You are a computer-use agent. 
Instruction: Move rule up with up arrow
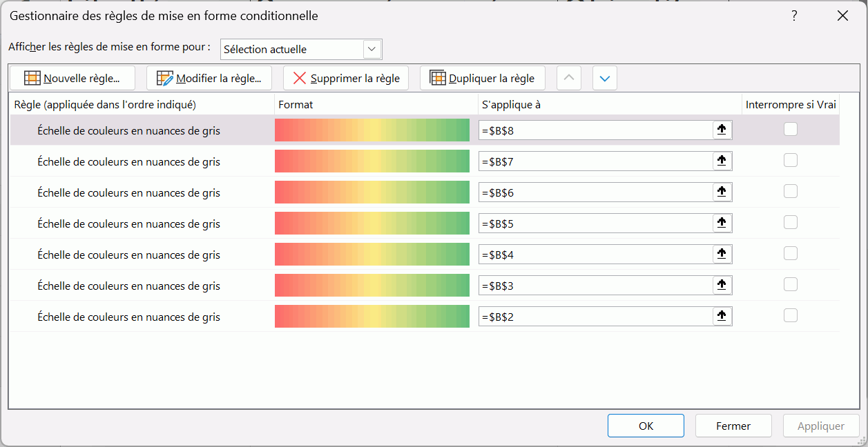click(568, 79)
